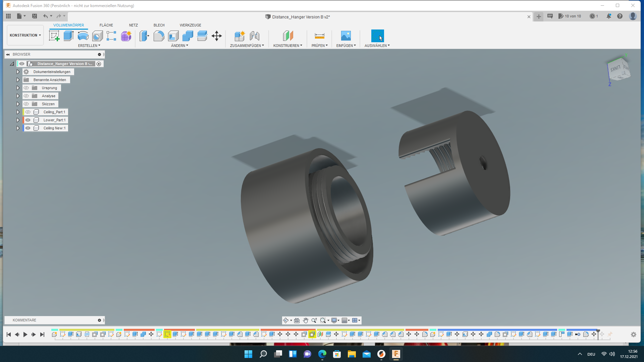The width and height of the screenshot is (644, 362).
Task: Click the ViewCube LINKS face
Action: point(614,69)
